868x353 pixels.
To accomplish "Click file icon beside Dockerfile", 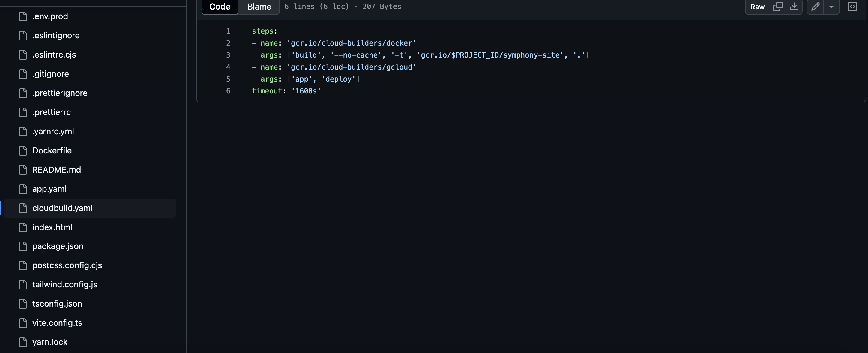I will click(x=23, y=150).
